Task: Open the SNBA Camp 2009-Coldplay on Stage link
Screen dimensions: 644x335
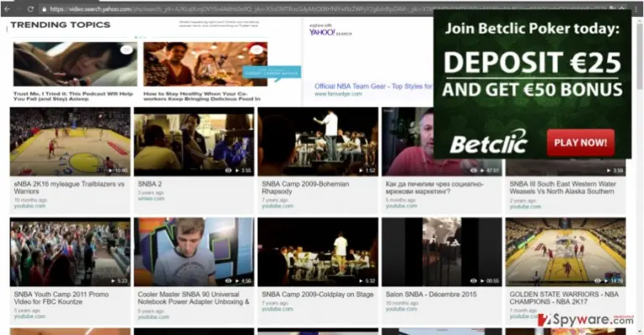Action: (318, 294)
